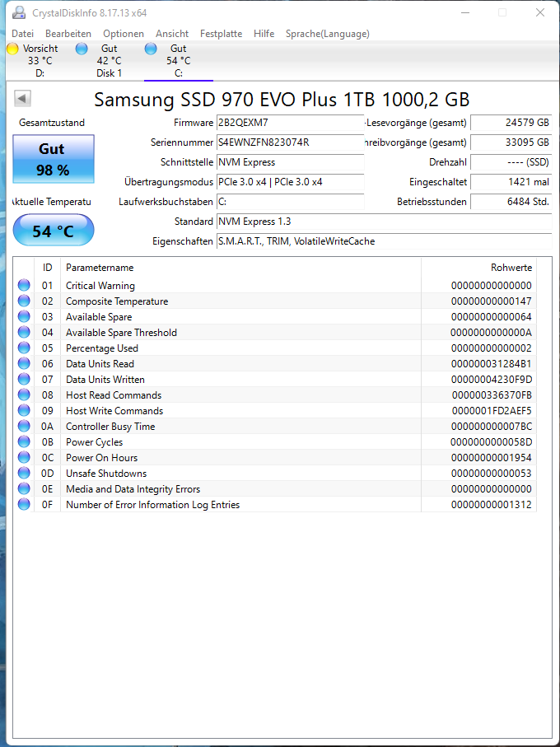Image resolution: width=560 pixels, height=747 pixels.
Task: Select the Composite Temperature parameter name
Action: [117, 301]
